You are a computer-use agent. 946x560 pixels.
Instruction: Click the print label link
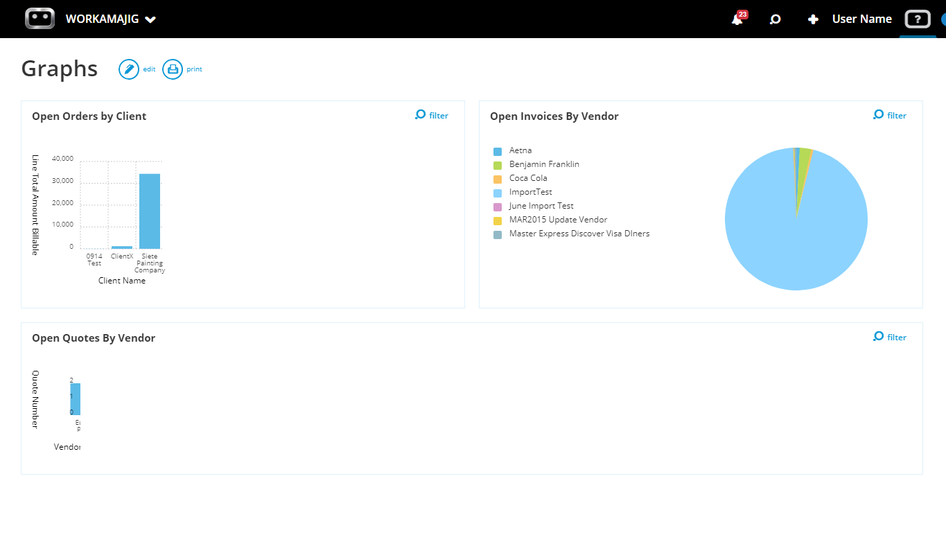[x=194, y=69]
